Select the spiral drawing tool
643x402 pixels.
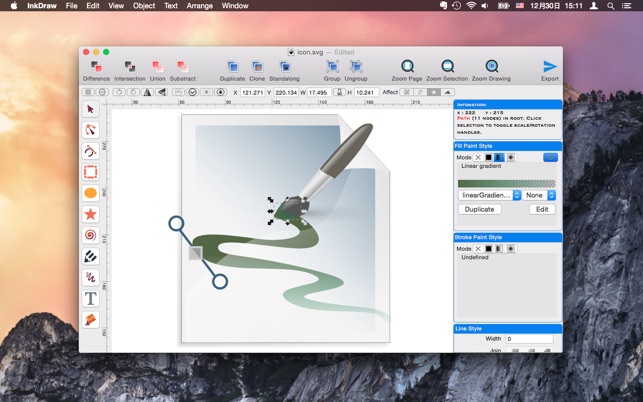90,235
